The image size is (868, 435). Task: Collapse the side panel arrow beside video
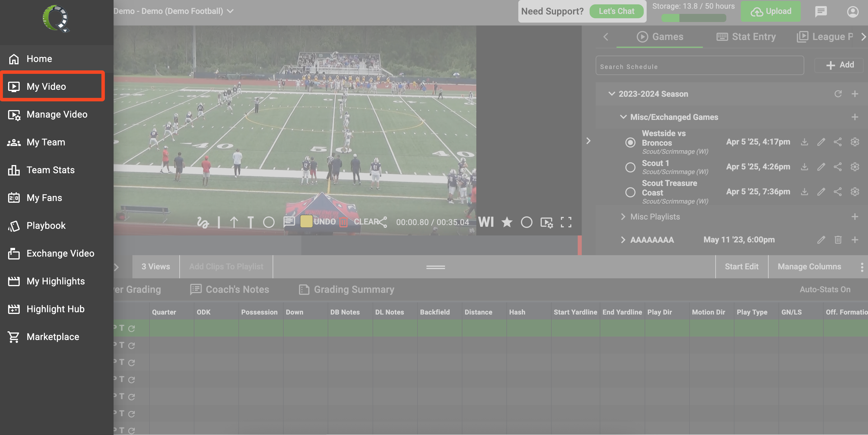[588, 141]
